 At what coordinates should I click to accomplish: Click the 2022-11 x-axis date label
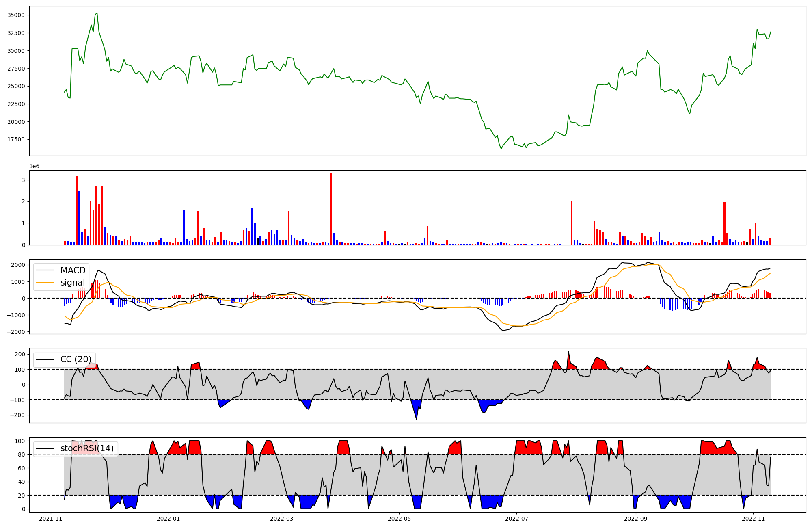coord(753,519)
